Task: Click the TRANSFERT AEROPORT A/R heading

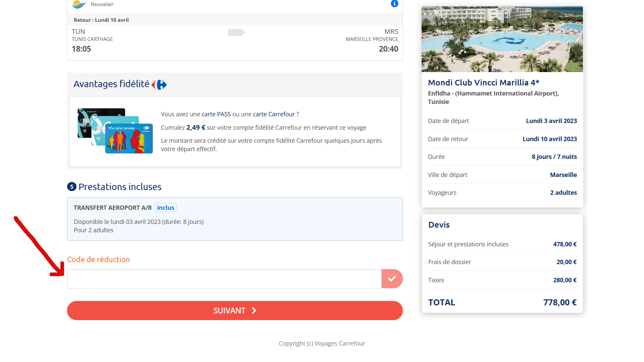Action: pyautogui.click(x=113, y=207)
